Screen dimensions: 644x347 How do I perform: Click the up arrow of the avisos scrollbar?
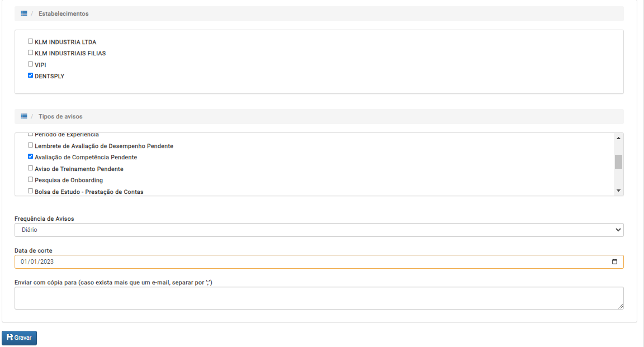(618, 138)
